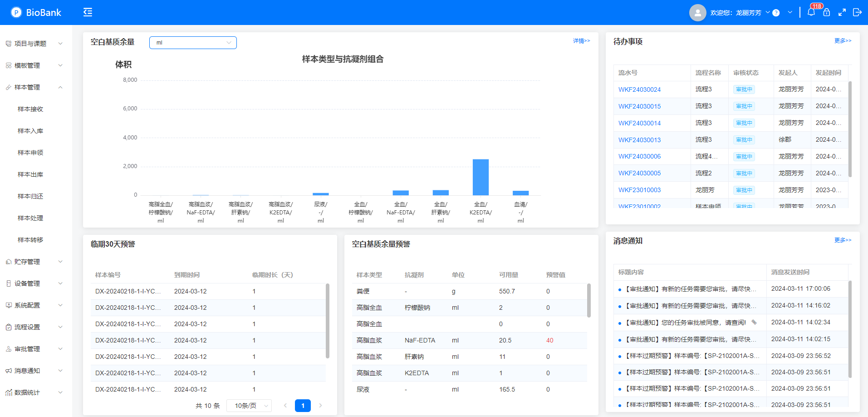Click the 血清 chart bar
This screenshot has height=417, width=868.
[520, 193]
